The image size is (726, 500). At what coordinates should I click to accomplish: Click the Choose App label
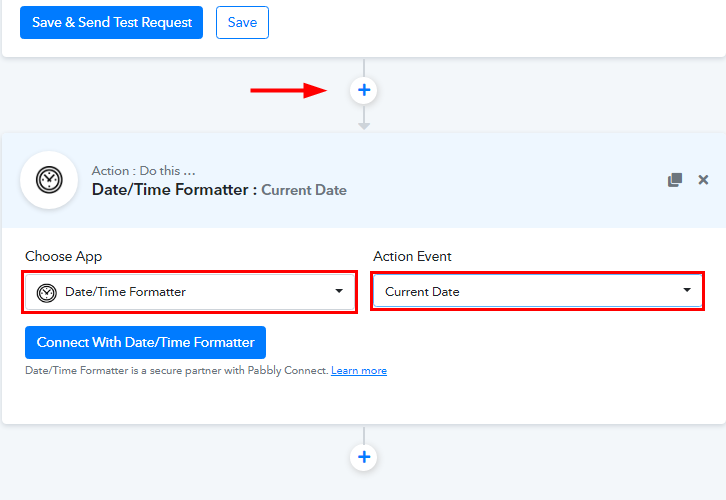[x=63, y=256]
